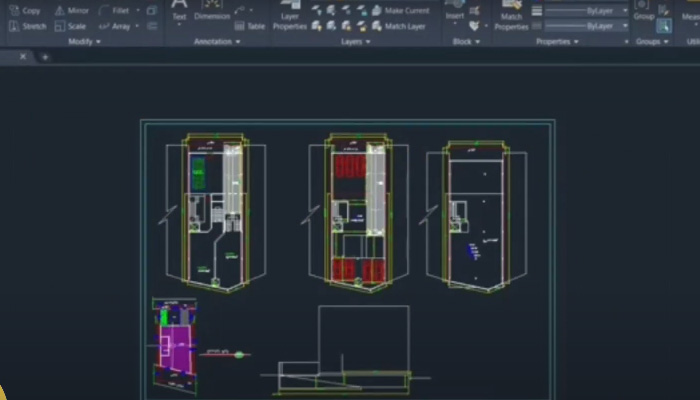
Task: Open the upper ByLayer dropdown
Action: point(623,10)
